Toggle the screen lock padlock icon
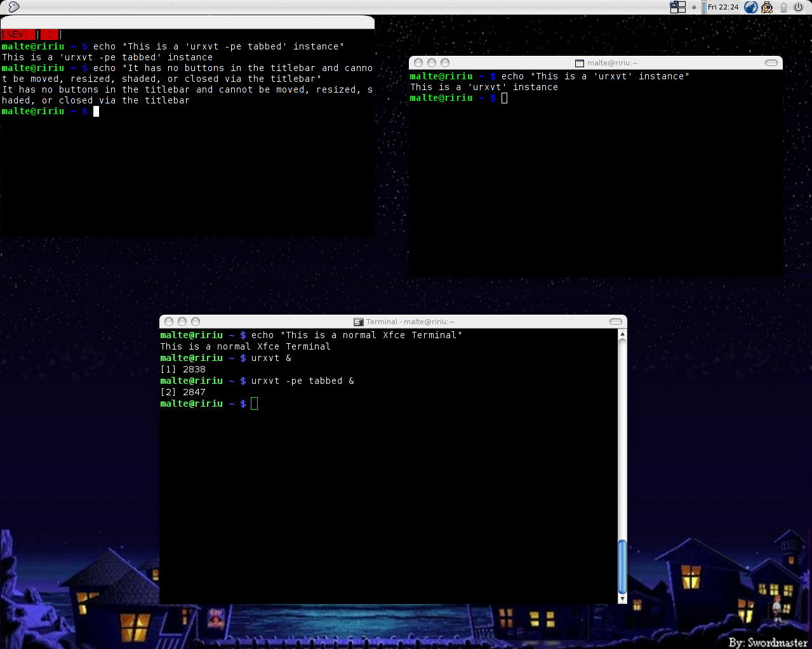812x649 pixels. [783, 7]
